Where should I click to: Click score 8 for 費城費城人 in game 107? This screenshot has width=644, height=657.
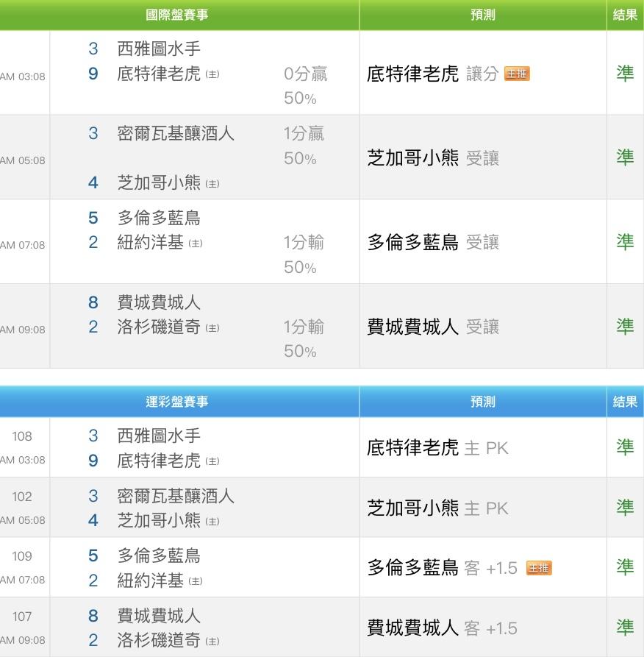coord(93,616)
